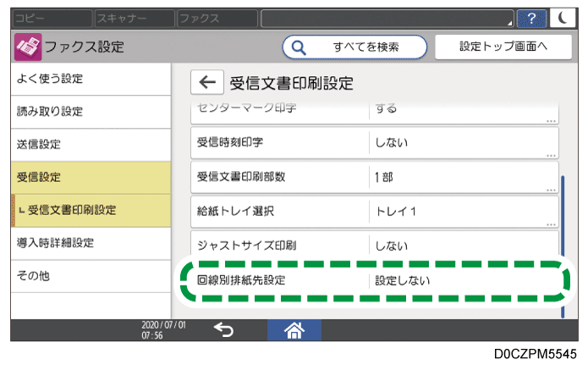The height and width of the screenshot is (365, 588).
Task: Open よく使う設定 in the sidebar
Action: (91, 79)
